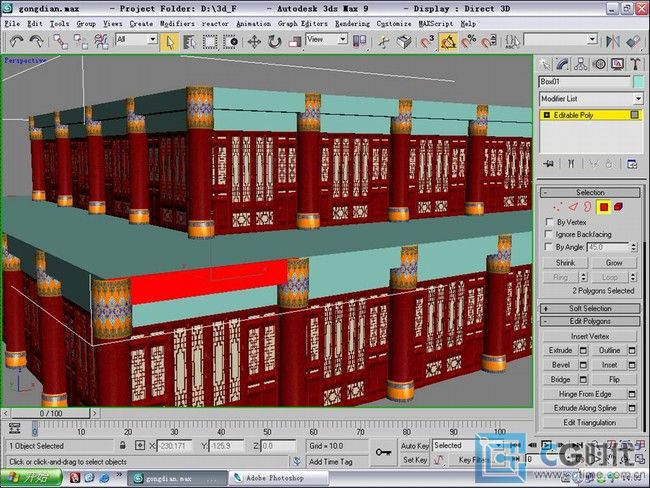Screen dimensions: 650x488
Task: Open the Select by Name list
Action: click(x=189, y=41)
